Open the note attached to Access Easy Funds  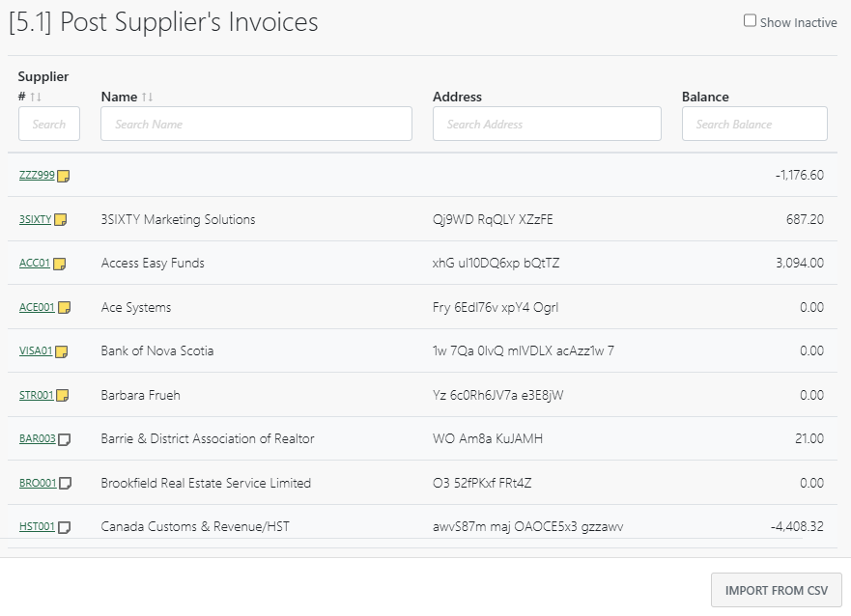coord(59,263)
